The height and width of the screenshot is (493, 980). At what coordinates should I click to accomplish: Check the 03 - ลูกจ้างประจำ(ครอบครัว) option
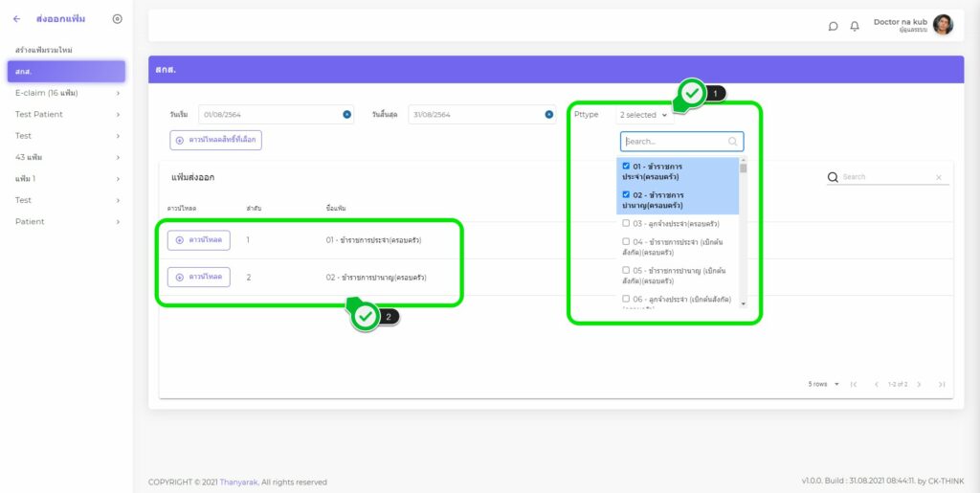click(x=626, y=223)
